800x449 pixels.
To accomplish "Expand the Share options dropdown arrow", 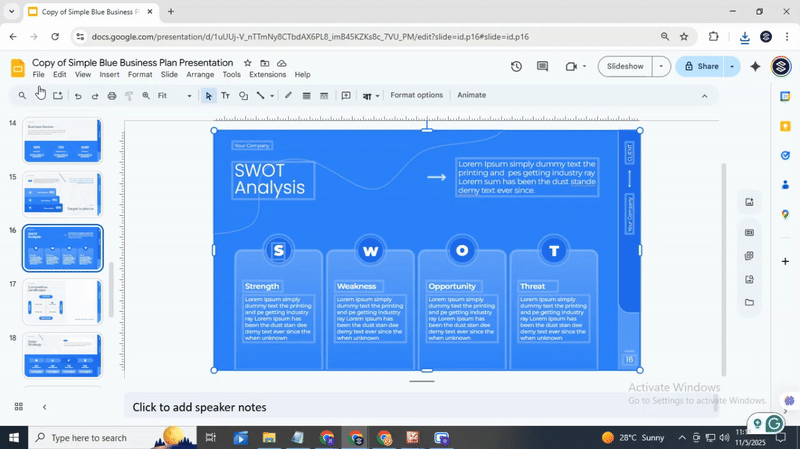I will [x=732, y=67].
